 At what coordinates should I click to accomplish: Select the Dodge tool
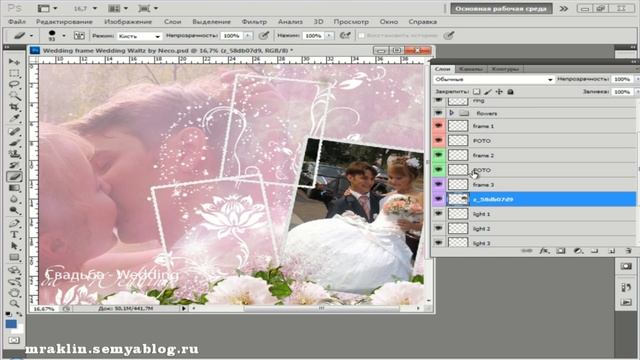coord(14,211)
